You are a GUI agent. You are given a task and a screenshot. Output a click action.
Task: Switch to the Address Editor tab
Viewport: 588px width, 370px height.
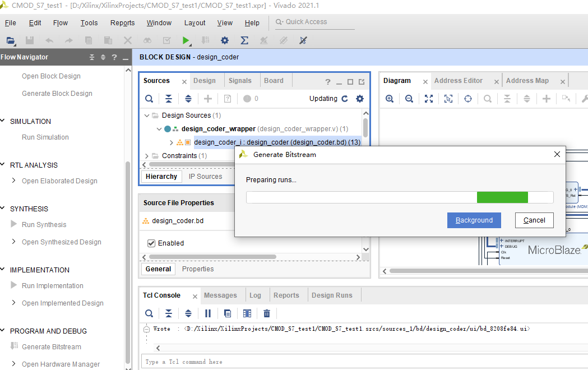459,81
